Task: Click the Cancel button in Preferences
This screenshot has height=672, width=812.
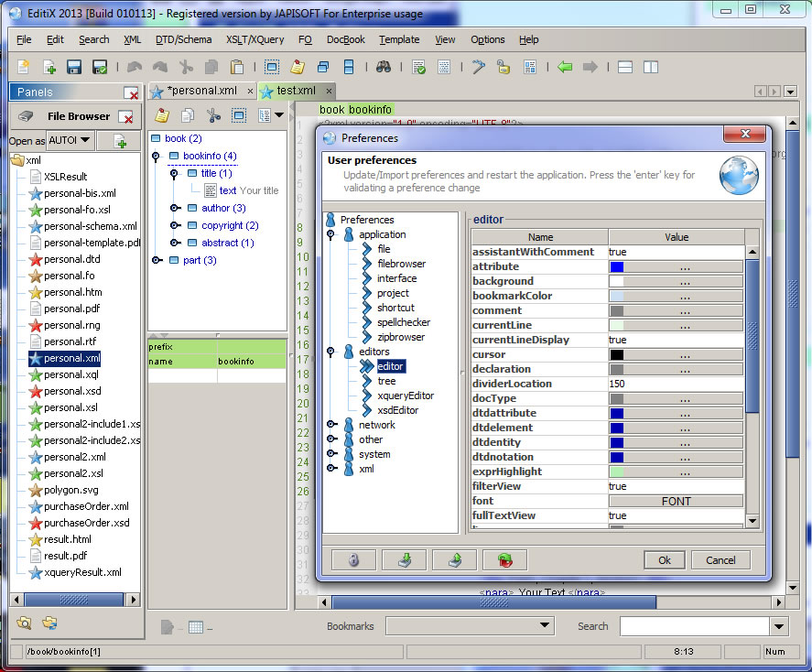Action: click(722, 559)
